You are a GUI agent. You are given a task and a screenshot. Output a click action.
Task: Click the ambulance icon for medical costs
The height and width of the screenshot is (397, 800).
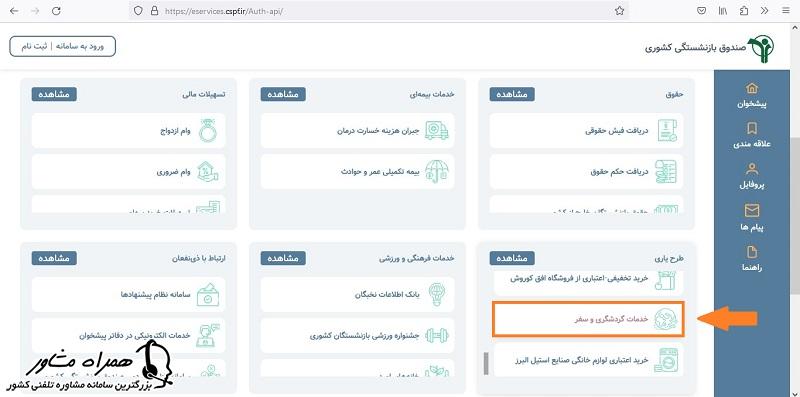(437, 131)
